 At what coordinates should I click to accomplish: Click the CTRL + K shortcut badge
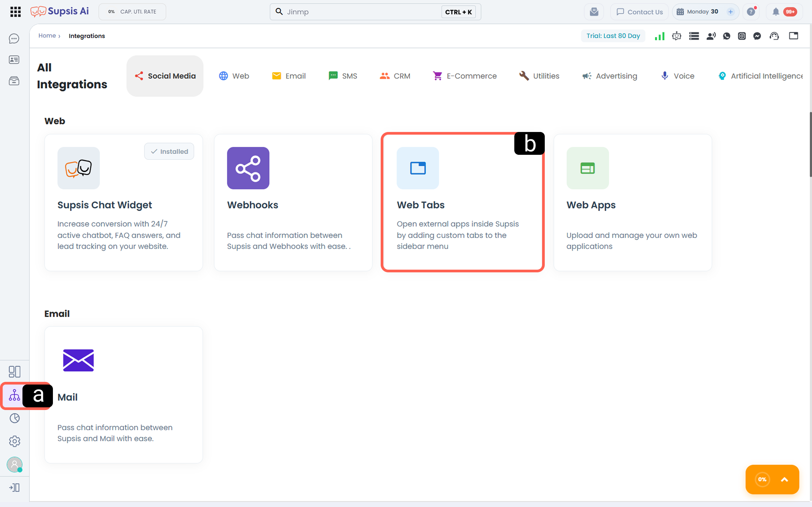click(458, 12)
